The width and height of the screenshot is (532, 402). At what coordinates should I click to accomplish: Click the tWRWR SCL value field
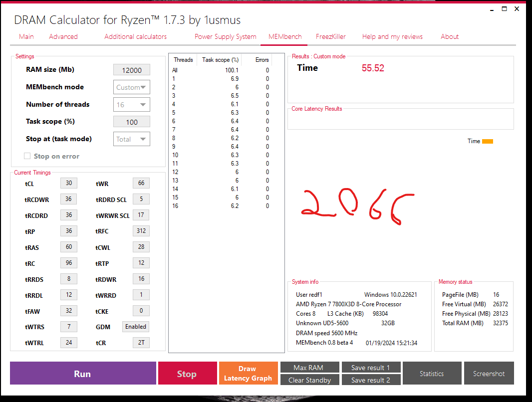coord(141,215)
